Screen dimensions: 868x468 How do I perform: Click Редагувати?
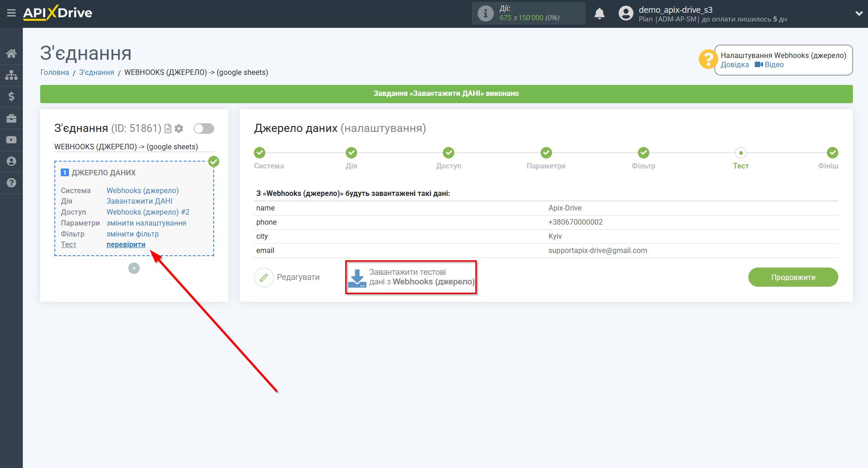click(x=298, y=277)
